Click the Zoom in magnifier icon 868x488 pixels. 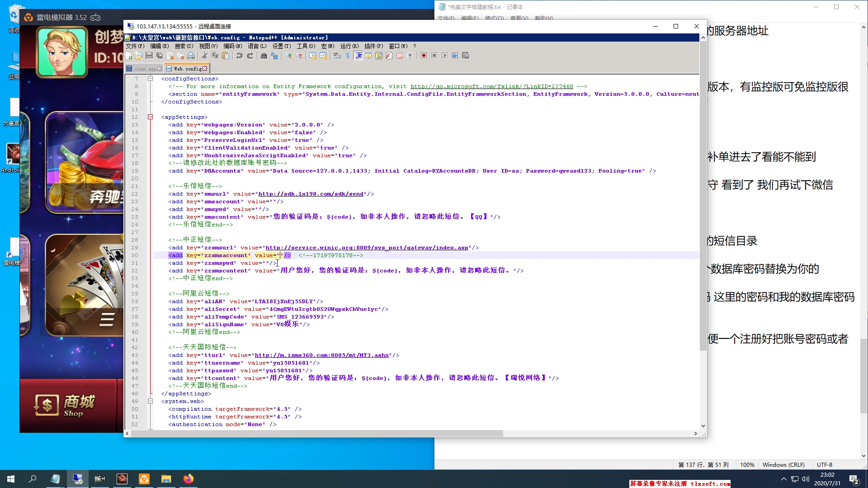(x=288, y=56)
